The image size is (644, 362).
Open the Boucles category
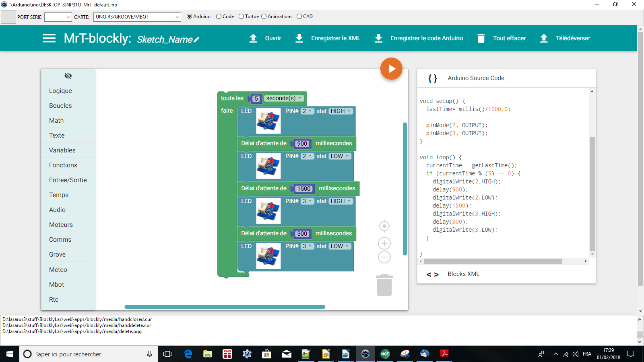pyautogui.click(x=60, y=106)
